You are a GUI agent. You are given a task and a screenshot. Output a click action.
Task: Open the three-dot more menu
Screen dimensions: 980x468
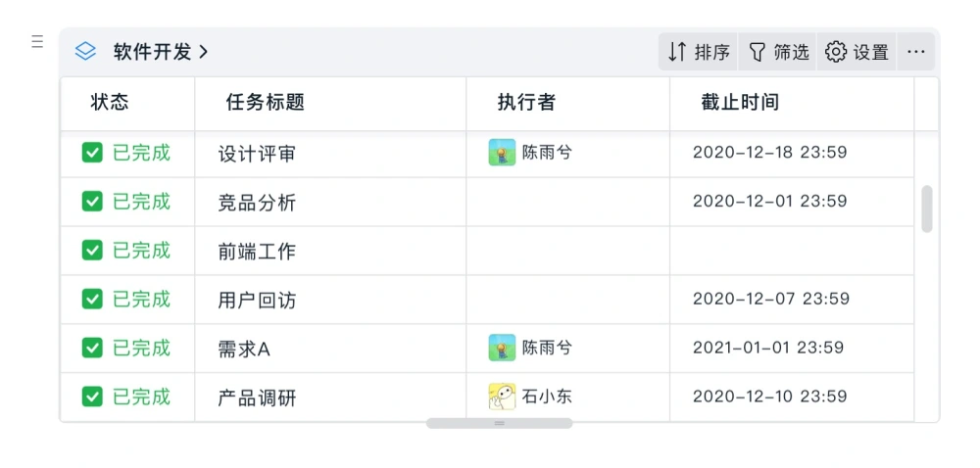click(915, 52)
